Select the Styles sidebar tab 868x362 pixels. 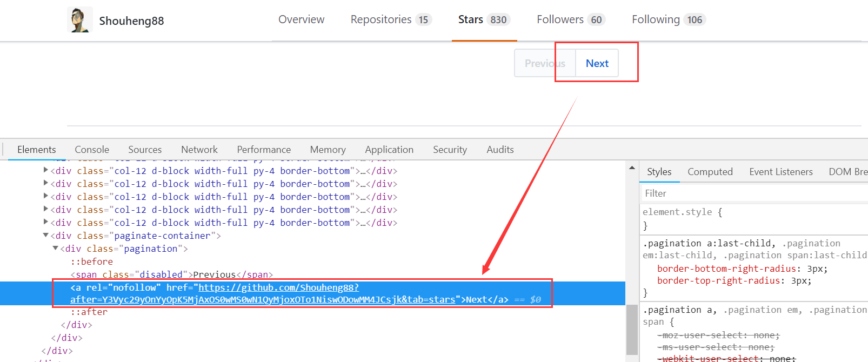coord(659,172)
